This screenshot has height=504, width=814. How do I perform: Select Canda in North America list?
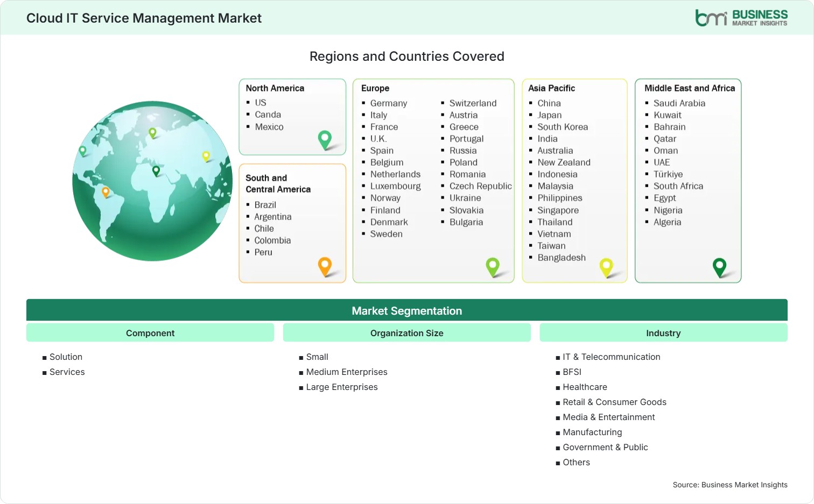click(268, 115)
